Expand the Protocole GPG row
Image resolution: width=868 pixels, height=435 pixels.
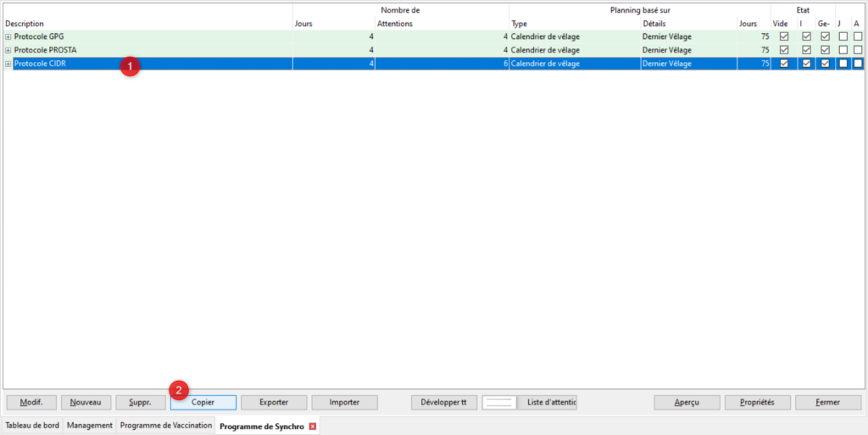tap(8, 37)
